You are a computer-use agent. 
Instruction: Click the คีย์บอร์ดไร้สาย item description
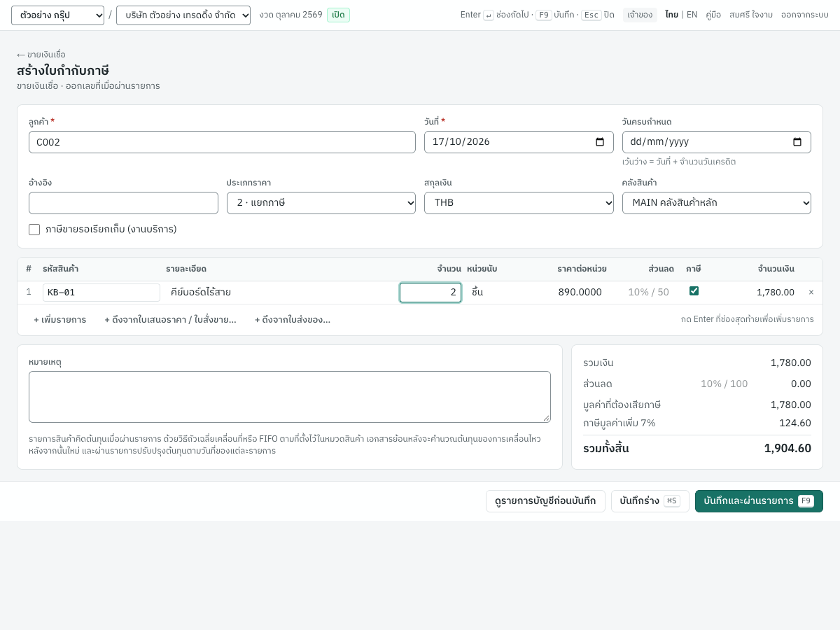coord(201,293)
